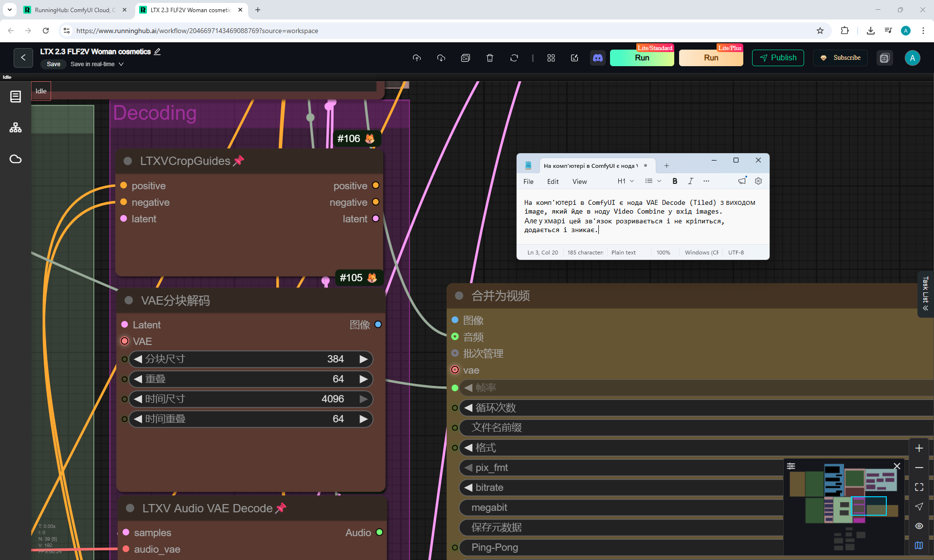Viewport: 934px width, 560px height.
Task: Click the Publish button
Action: [778, 58]
